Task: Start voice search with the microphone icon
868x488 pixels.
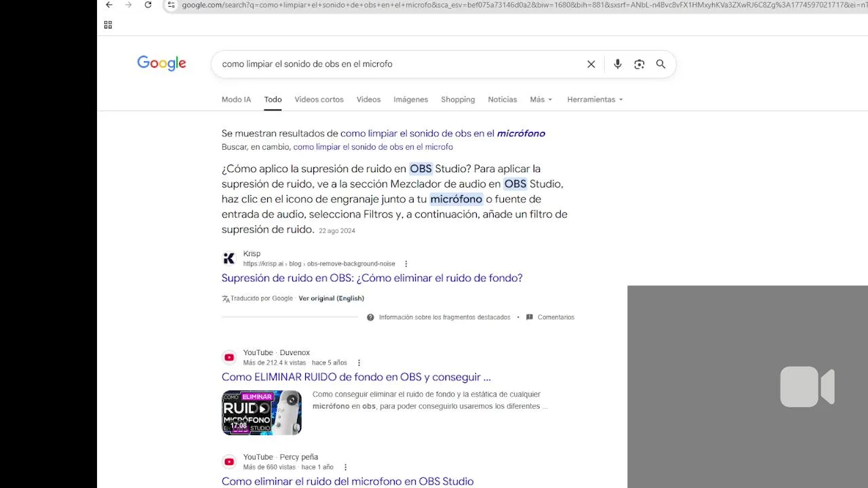Action: coord(617,64)
